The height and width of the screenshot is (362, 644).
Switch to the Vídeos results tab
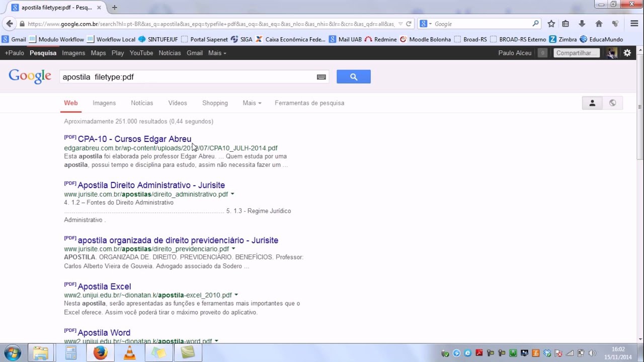178,103
